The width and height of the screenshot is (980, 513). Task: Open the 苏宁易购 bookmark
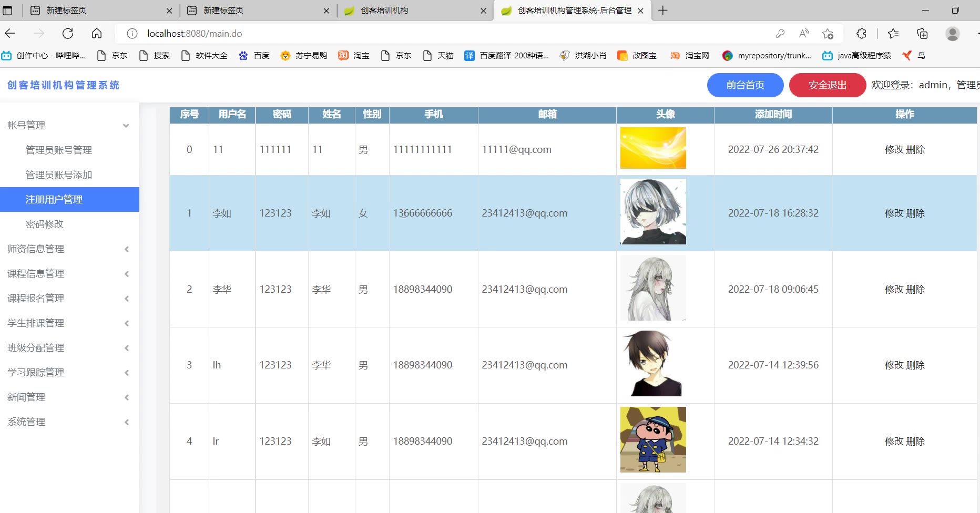tap(304, 56)
